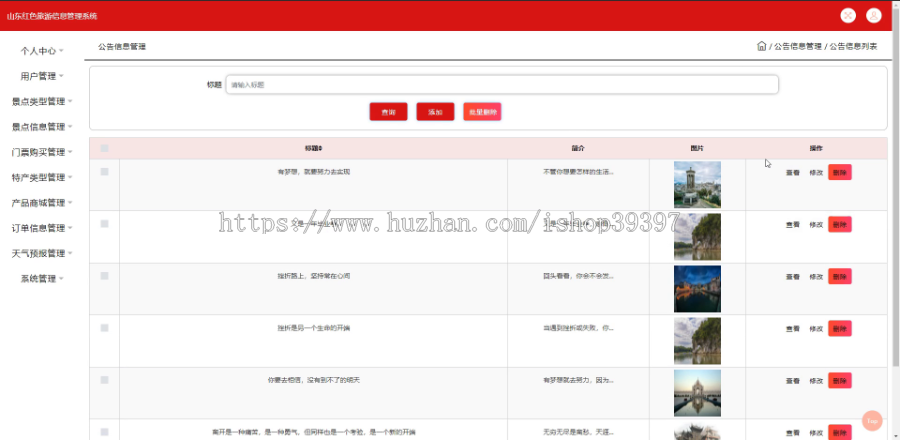Expand the 特产类型管理 menu arrow
Screen dimensions: 900x440
[x=70, y=177]
